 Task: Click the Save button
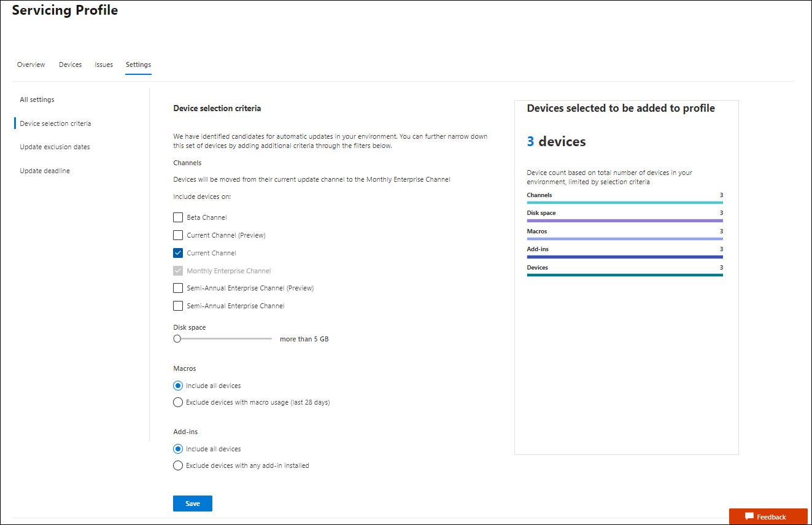coord(193,504)
